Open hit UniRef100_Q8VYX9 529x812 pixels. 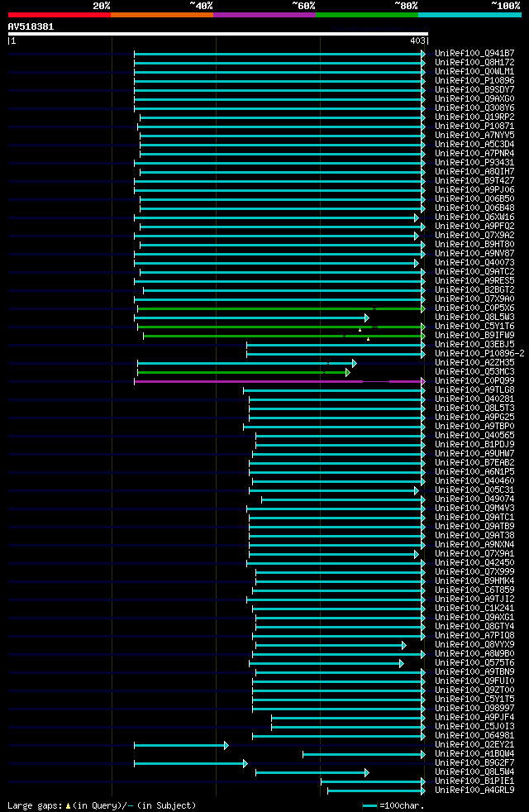[x=474, y=645]
